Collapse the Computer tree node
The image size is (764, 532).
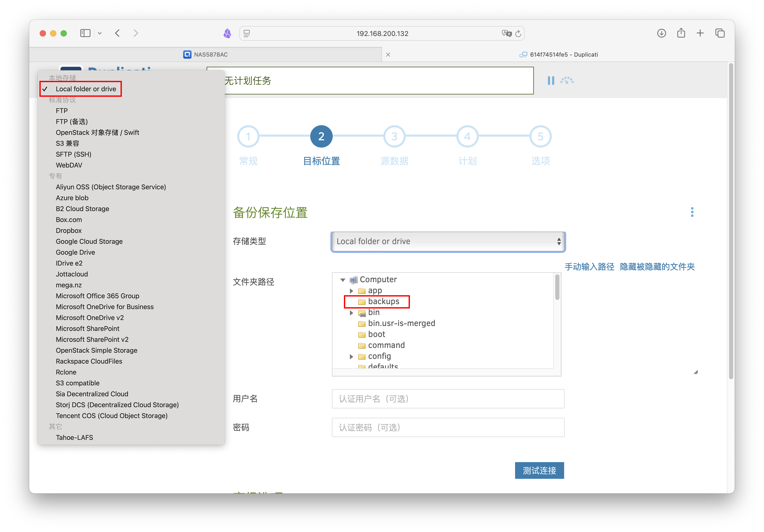coord(343,280)
